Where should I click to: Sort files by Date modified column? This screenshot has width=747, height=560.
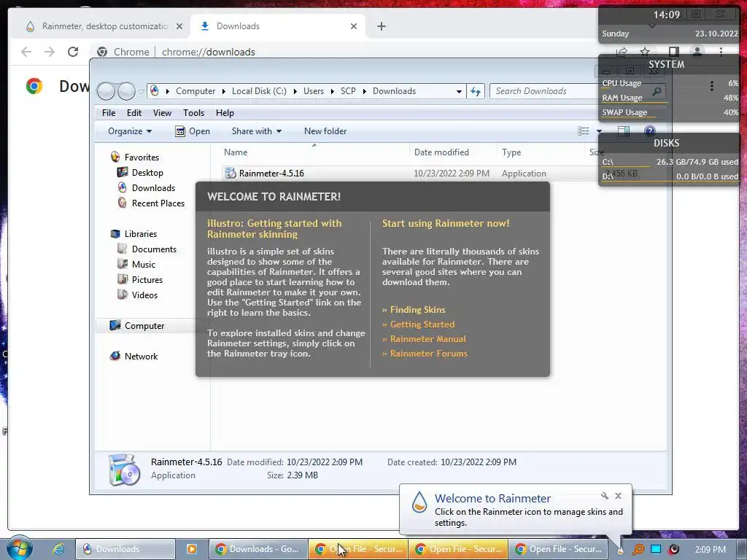click(452, 152)
